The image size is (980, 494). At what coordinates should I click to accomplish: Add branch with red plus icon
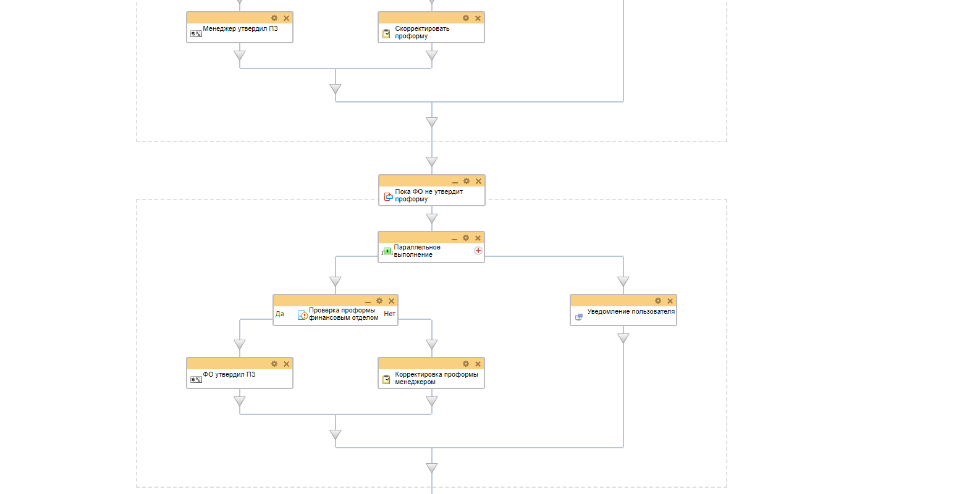coord(478,251)
